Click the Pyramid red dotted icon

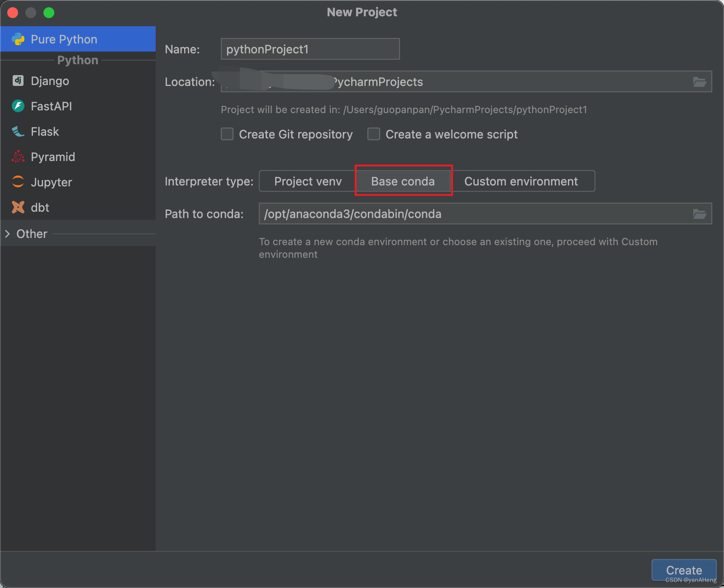(x=18, y=156)
